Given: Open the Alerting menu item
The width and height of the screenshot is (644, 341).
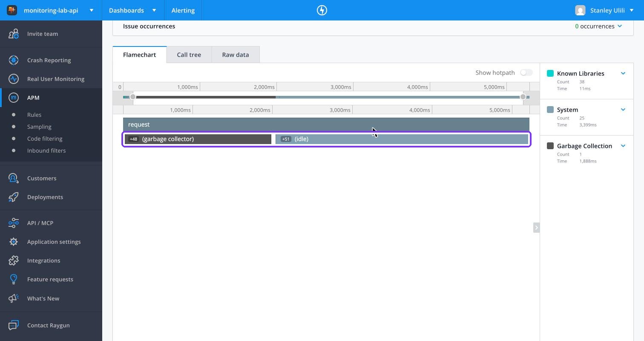Looking at the screenshot, I should coord(183,10).
